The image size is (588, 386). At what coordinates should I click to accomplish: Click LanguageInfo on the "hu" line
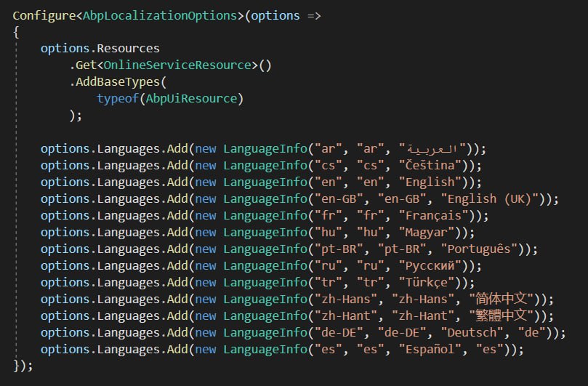click(x=265, y=233)
